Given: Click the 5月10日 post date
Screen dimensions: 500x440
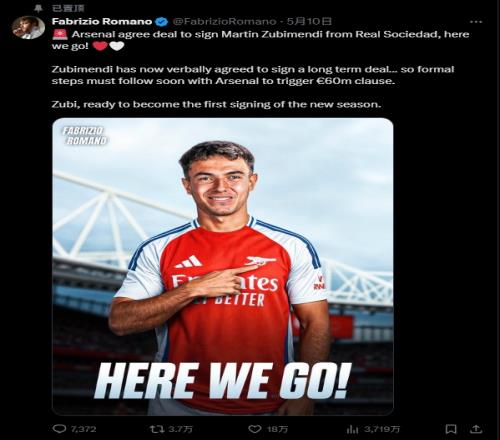Looking at the screenshot, I should click(309, 22).
